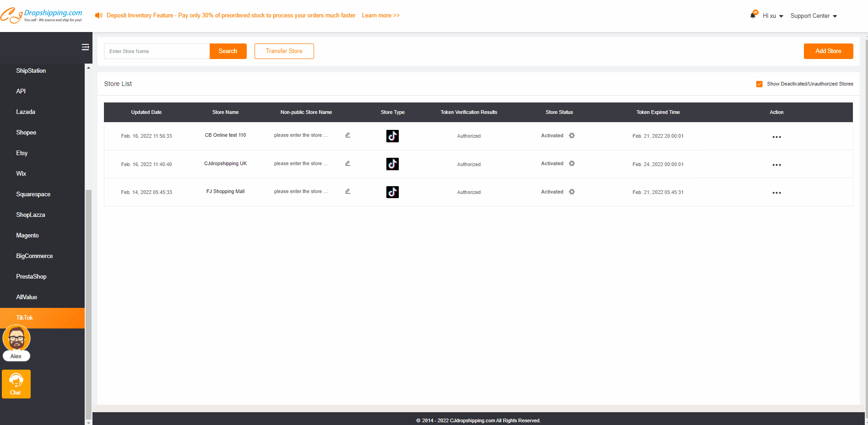
Task: Click TikTok store type icon for CJdropshipping UK
Action: pos(392,164)
